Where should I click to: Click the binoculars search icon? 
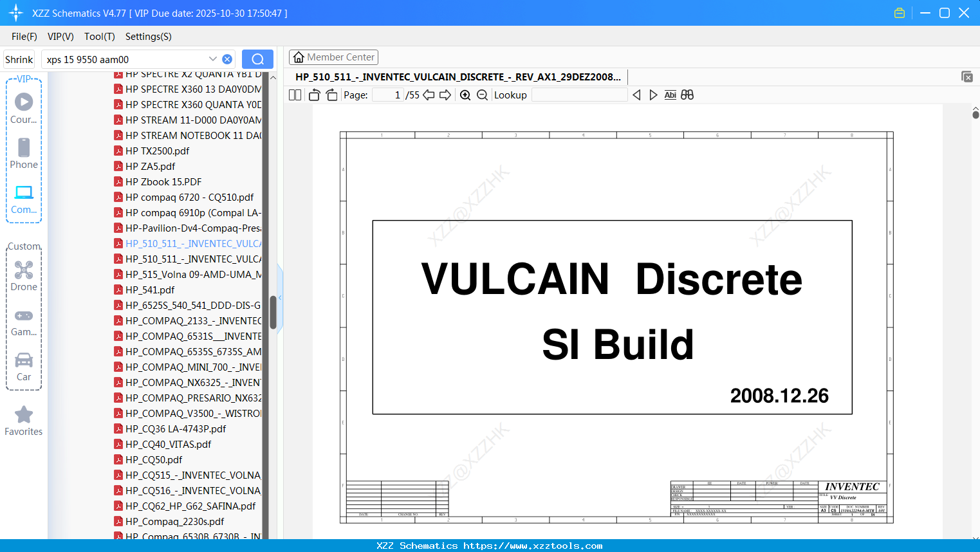click(687, 95)
